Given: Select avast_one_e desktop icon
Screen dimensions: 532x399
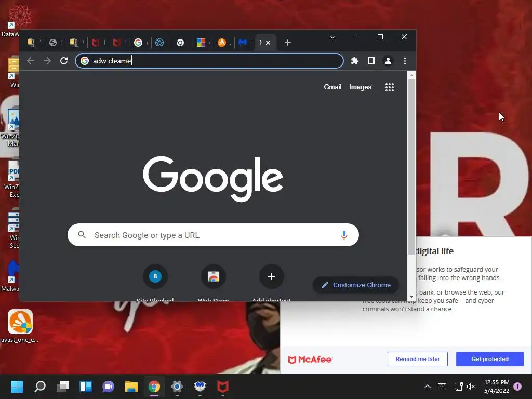Looking at the screenshot, I should (20, 326).
